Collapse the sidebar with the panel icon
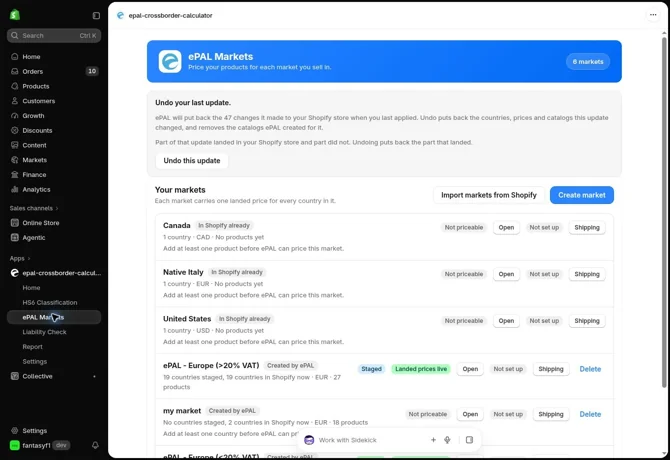This screenshot has width=670, height=460. [96, 15]
